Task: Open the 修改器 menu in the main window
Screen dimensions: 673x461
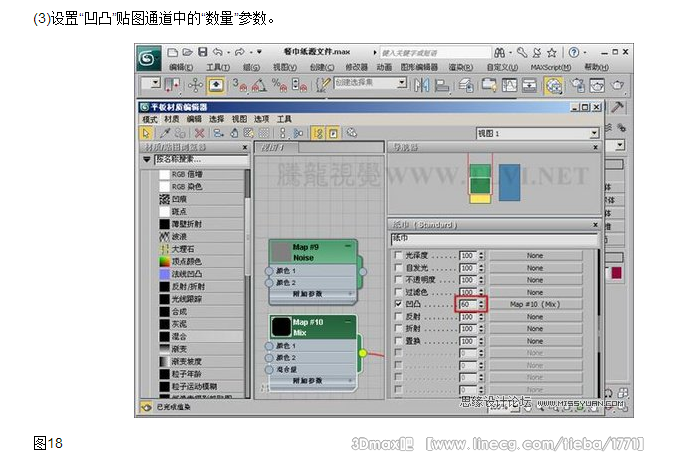Action: [357, 67]
